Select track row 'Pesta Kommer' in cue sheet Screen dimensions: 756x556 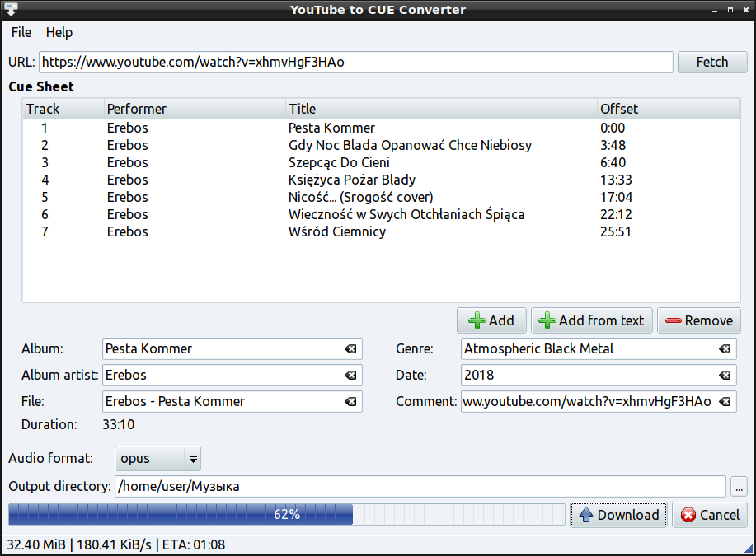coord(381,128)
